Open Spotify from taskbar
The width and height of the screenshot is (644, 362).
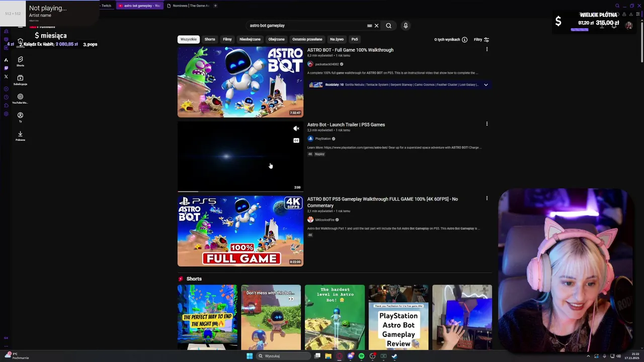click(361, 356)
